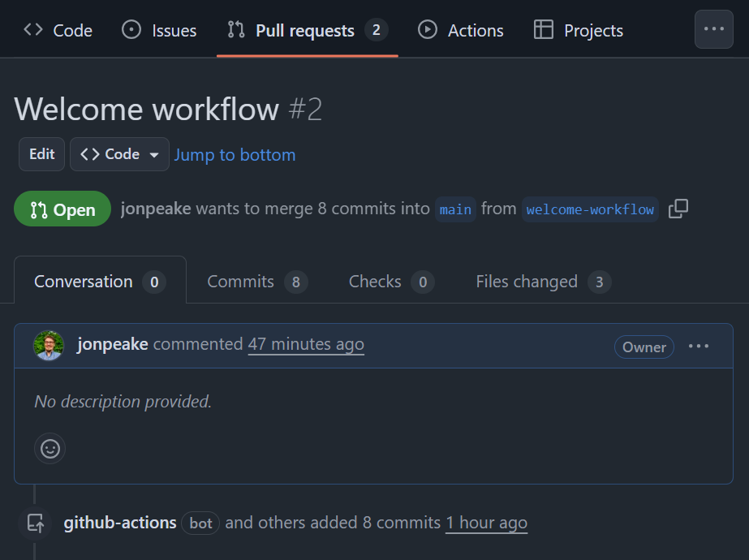Copy the welcome-workflow branch name icon
This screenshot has height=560, width=749.
click(x=678, y=209)
